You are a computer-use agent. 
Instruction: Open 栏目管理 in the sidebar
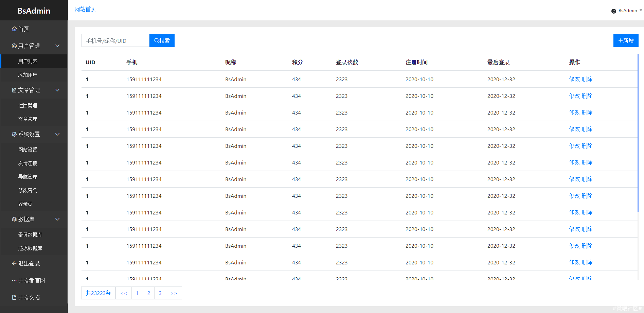pos(34,105)
